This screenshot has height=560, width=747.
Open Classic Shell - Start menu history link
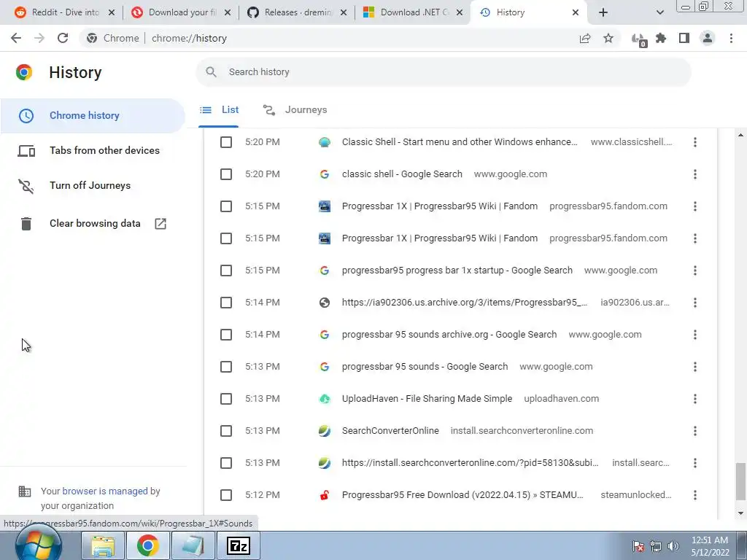pyautogui.click(x=460, y=142)
